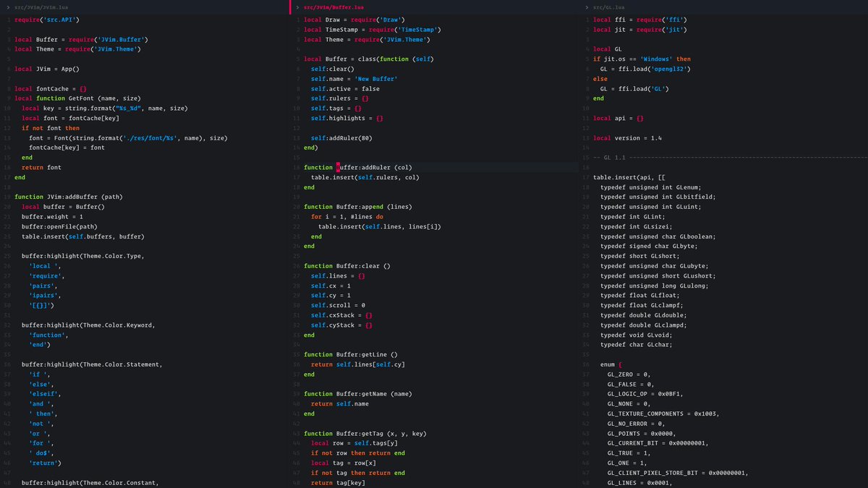Click typedef unsigned char GLboolean; line
Screen dimensions: 868x488
point(658,236)
